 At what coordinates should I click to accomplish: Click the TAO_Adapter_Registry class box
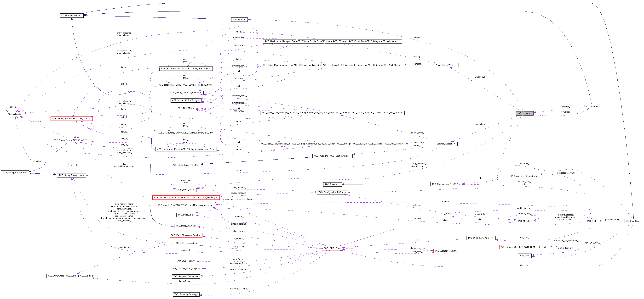click(x=446, y=251)
